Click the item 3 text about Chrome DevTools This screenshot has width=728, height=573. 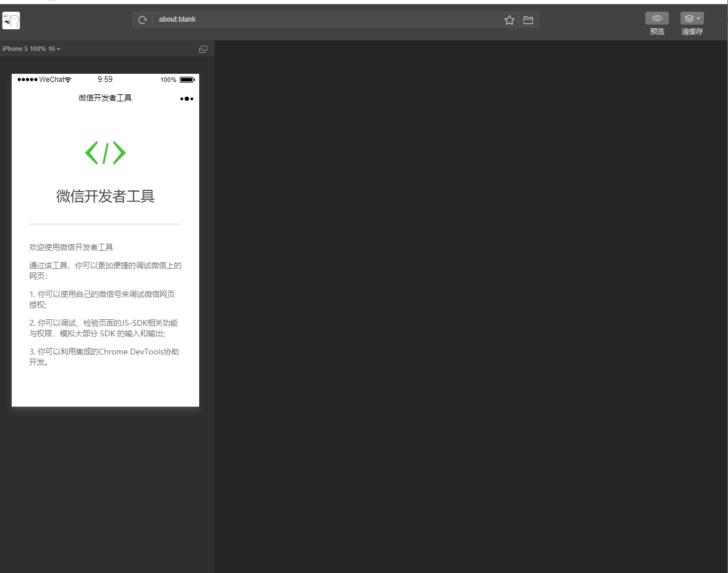pyautogui.click(x=104, y=357)
